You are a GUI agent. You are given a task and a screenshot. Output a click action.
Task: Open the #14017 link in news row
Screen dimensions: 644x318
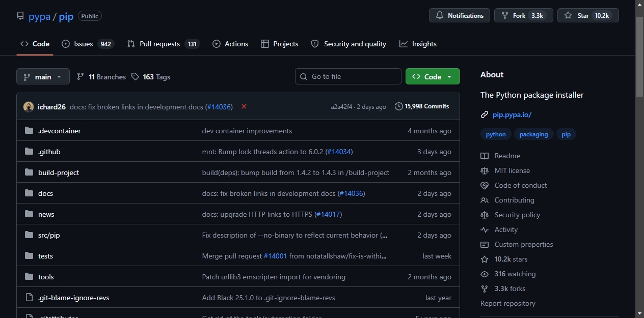tap(328, 214)
